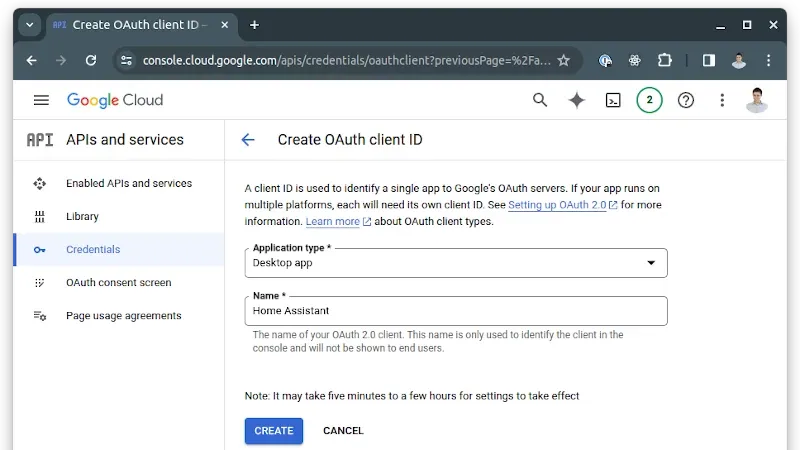
Task: Click the Create OAuth client ID page title
Action: [350, 140]
